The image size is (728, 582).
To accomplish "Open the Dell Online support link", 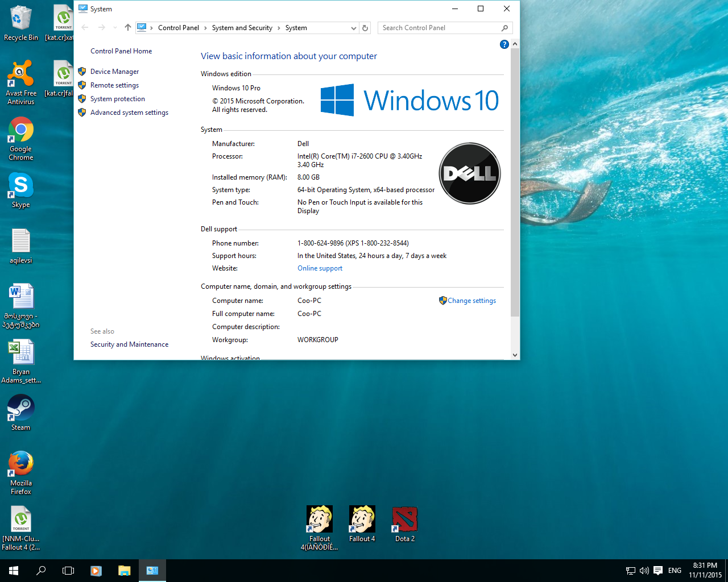I will (320, 268).
